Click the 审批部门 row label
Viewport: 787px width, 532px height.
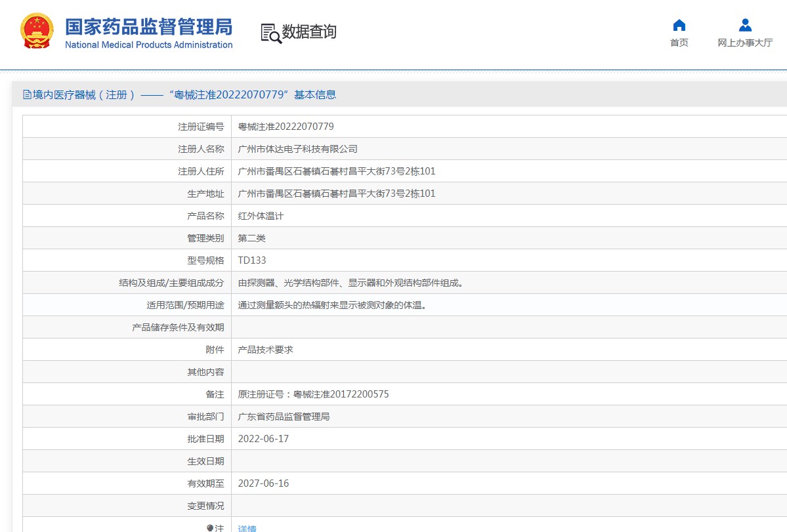click(205, 417)
